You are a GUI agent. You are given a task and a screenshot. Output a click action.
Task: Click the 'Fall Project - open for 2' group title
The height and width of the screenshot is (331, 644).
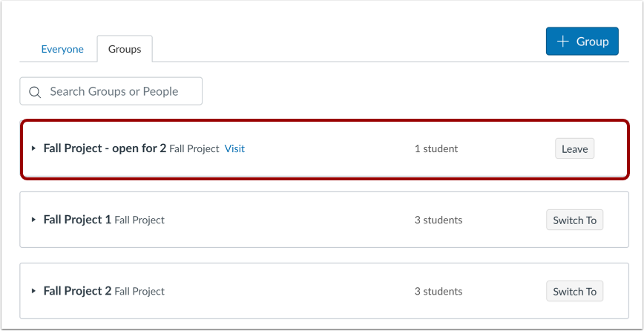(105, 148)
